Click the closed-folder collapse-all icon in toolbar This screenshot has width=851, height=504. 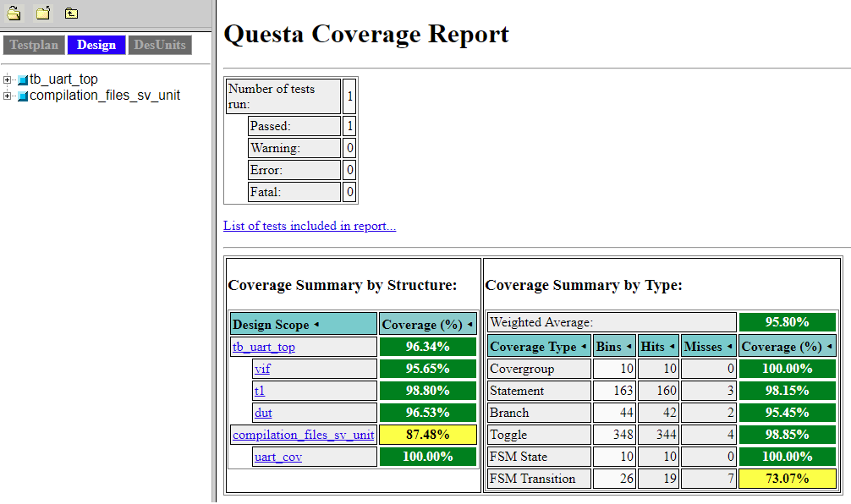tap(43, 13)
